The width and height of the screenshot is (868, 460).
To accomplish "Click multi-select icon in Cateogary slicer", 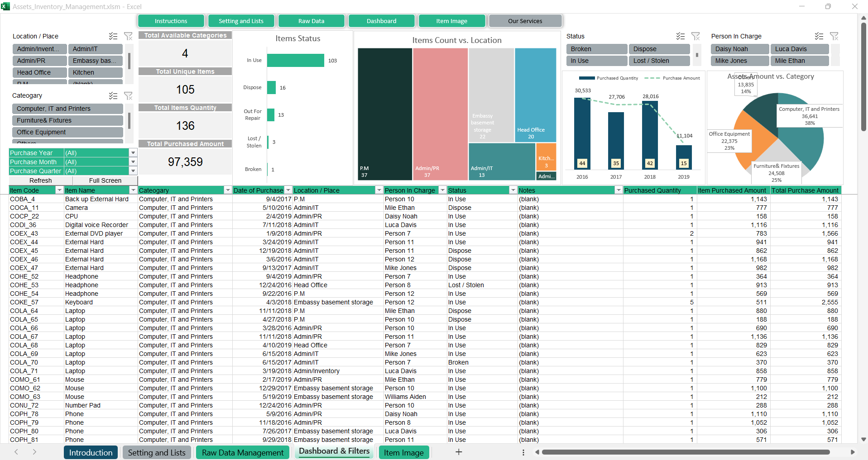I will click(x=113, y=95).
